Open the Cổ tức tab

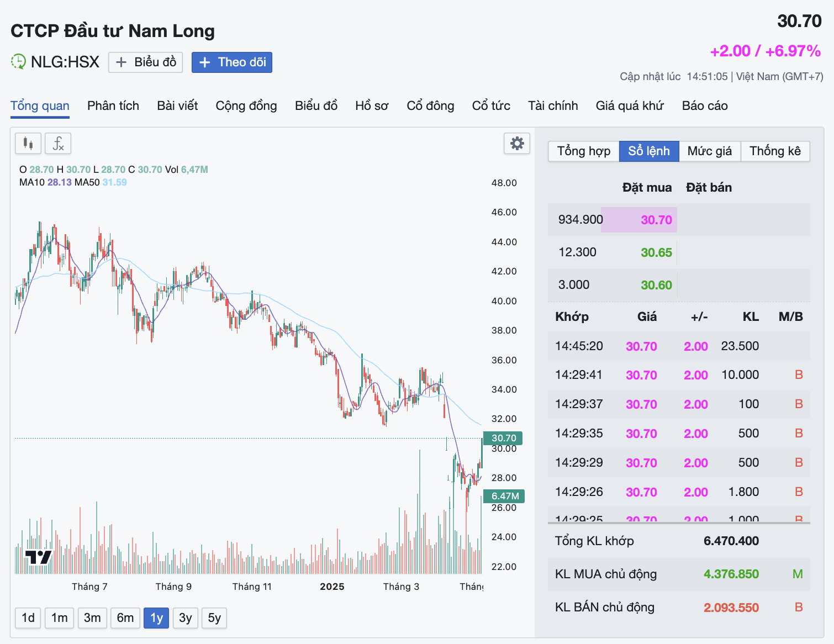point(491,106)
